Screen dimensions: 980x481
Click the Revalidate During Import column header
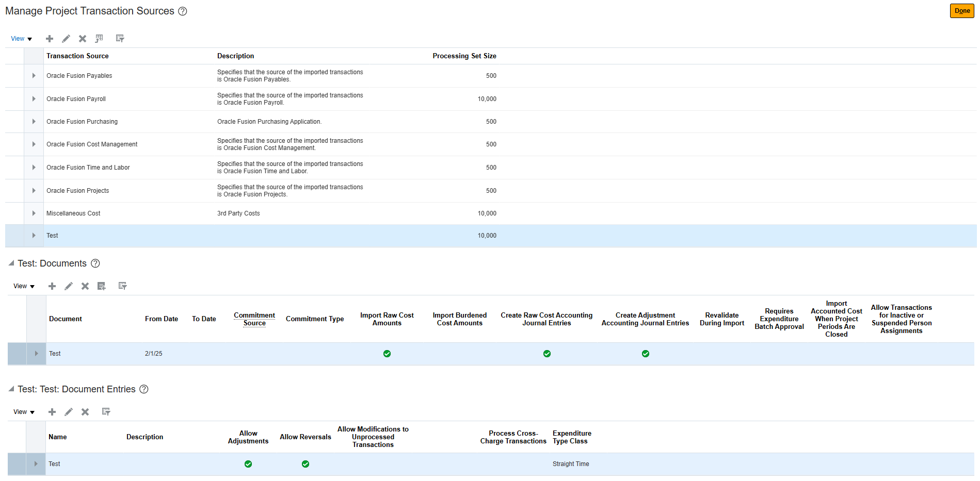(722, 319)
